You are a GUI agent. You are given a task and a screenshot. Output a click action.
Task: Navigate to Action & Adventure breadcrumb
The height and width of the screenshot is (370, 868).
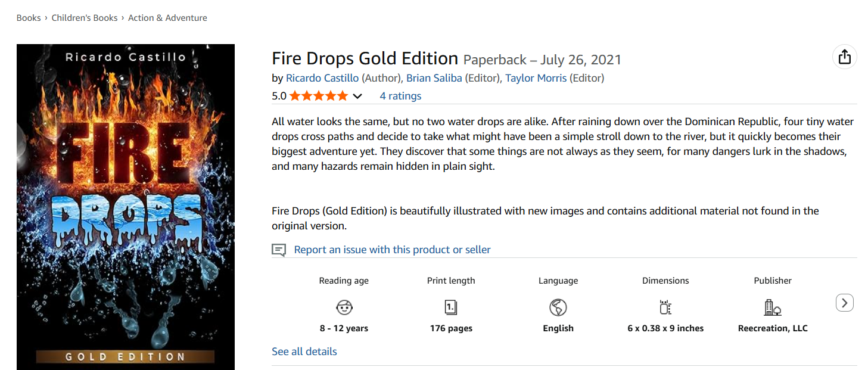click(168, 18)
